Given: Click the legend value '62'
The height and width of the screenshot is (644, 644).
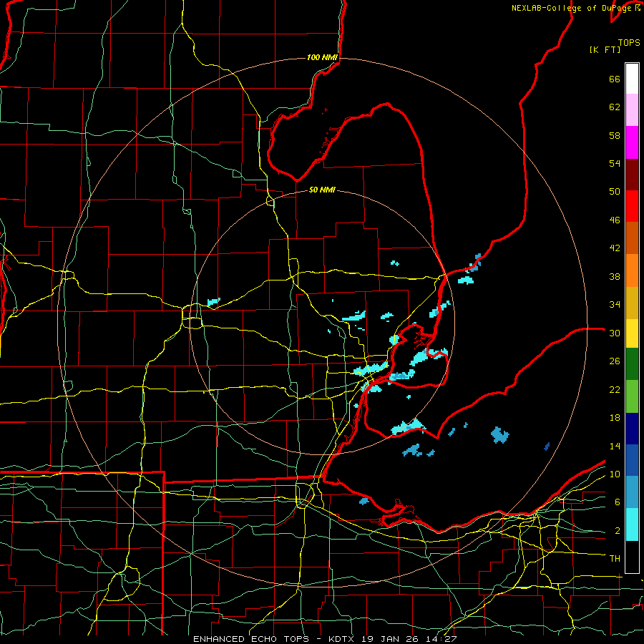Looking at the screenshot, I should point(615,107).
